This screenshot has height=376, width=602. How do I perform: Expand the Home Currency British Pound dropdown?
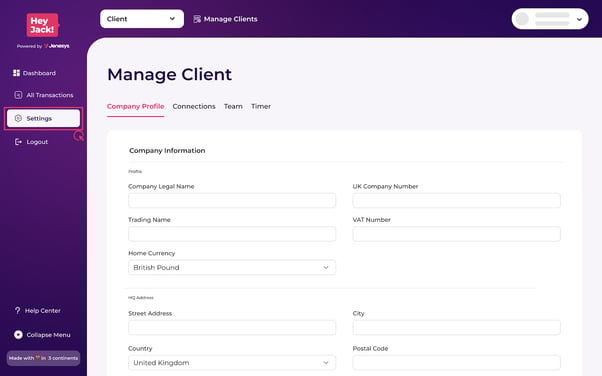(232, 267)
